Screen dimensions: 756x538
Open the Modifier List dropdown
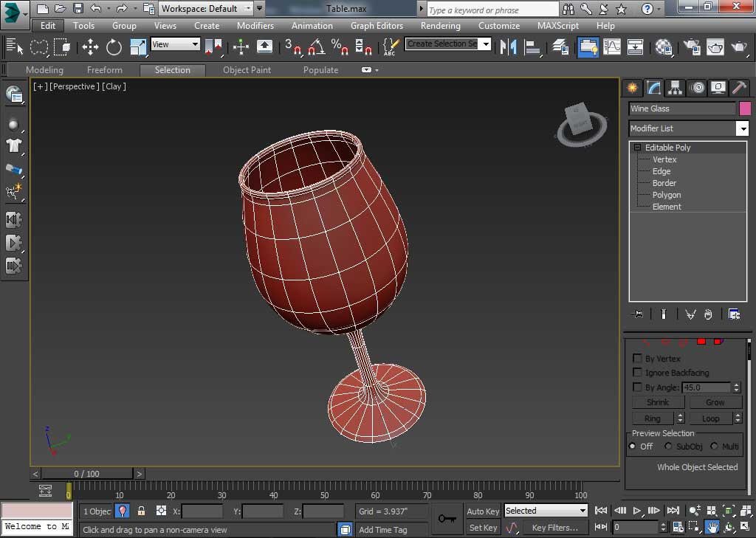coord(742,128)
